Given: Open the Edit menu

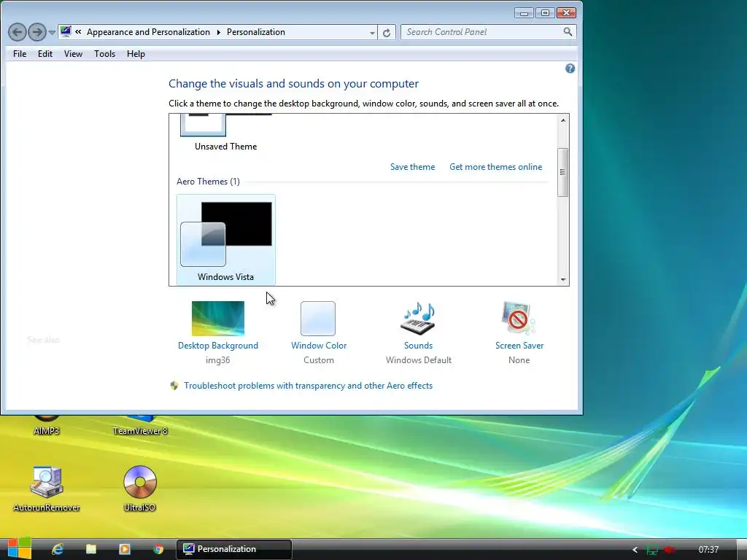Looking at the screenshot, I should click(x=45, y=54).
